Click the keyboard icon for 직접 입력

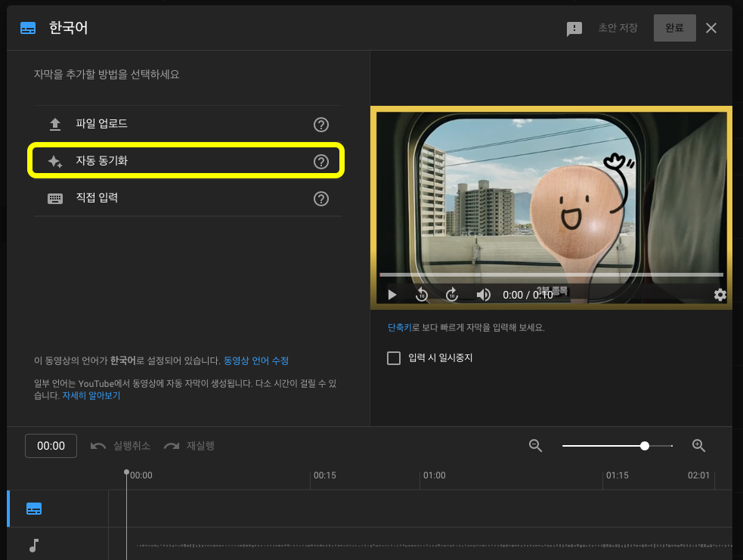55,199
